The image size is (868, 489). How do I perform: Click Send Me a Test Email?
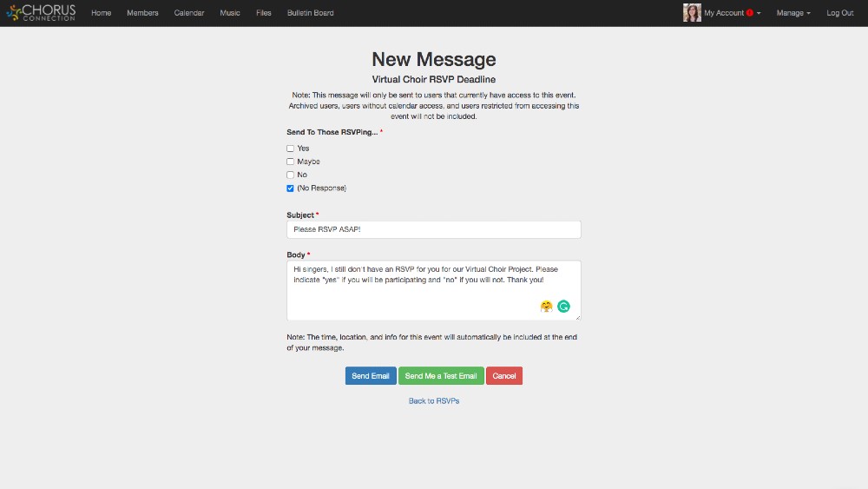pos(441,376)
